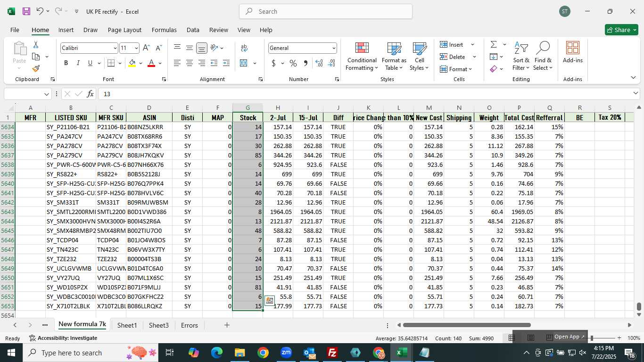
Task: Open the File menu
Action: click(x=15, y=30)
